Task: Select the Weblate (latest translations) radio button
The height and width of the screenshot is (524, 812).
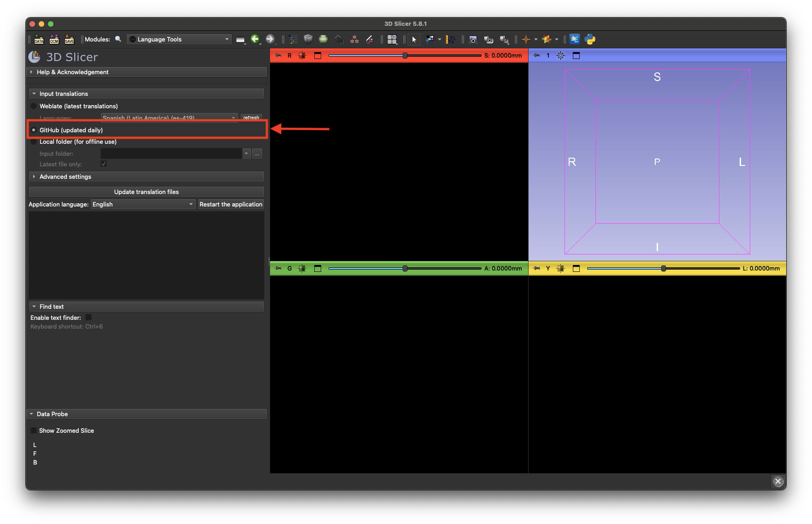Action: (34, 106)
